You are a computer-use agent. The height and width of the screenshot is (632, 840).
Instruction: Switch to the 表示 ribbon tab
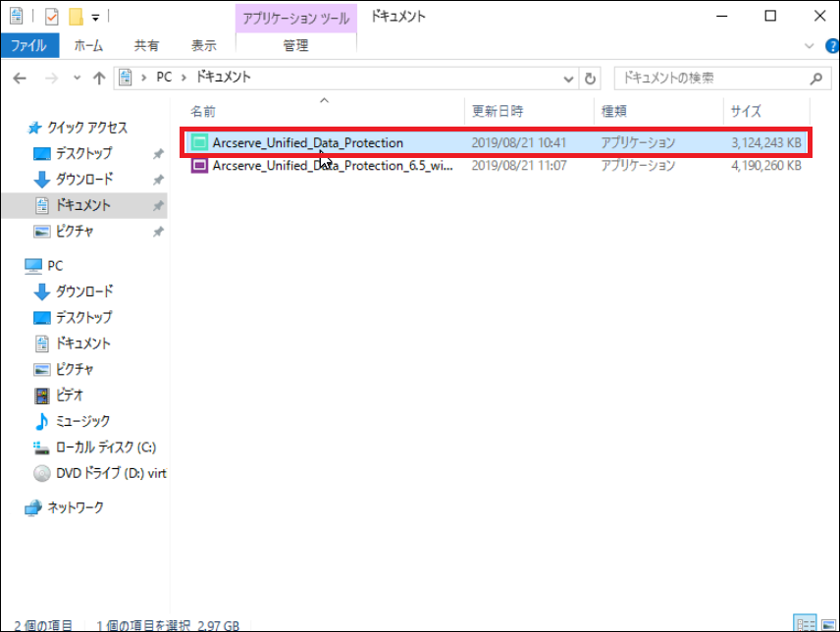click(204, 45)
